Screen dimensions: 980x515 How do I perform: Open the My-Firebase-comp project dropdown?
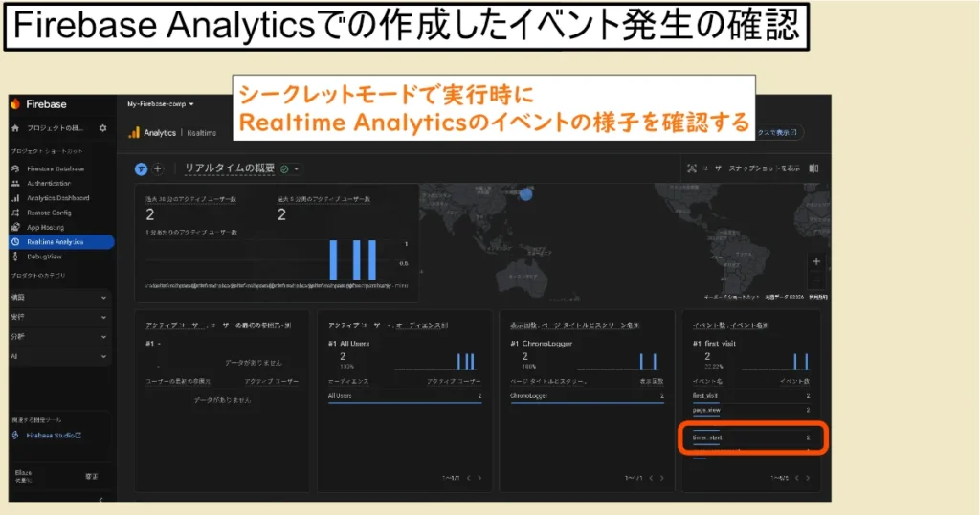pos(161,104)
